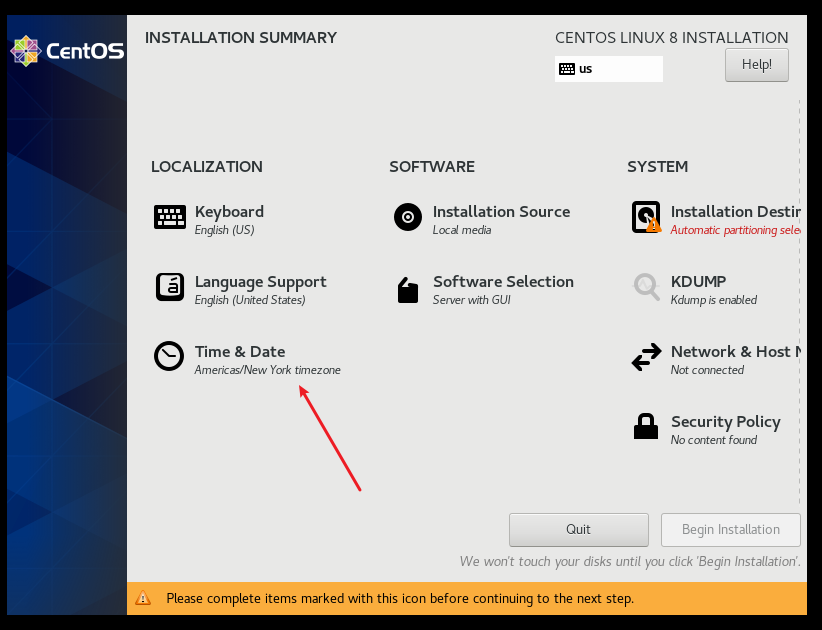
Task: Click 'English (United States)' text
Action: [x=250, y=300]
